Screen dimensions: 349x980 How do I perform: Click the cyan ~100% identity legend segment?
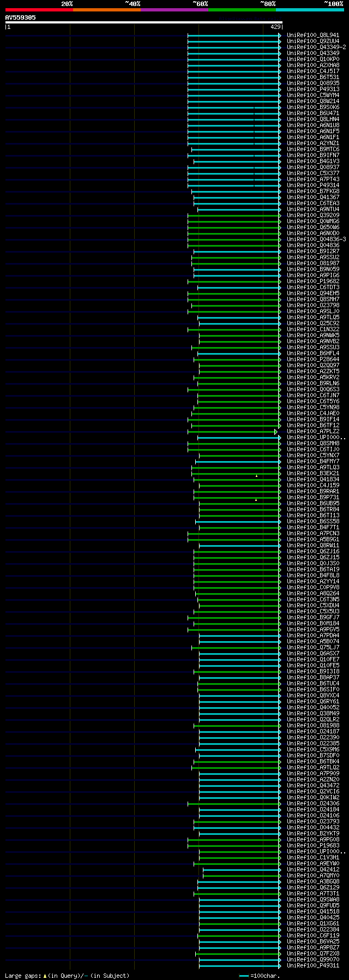(310, 10)
